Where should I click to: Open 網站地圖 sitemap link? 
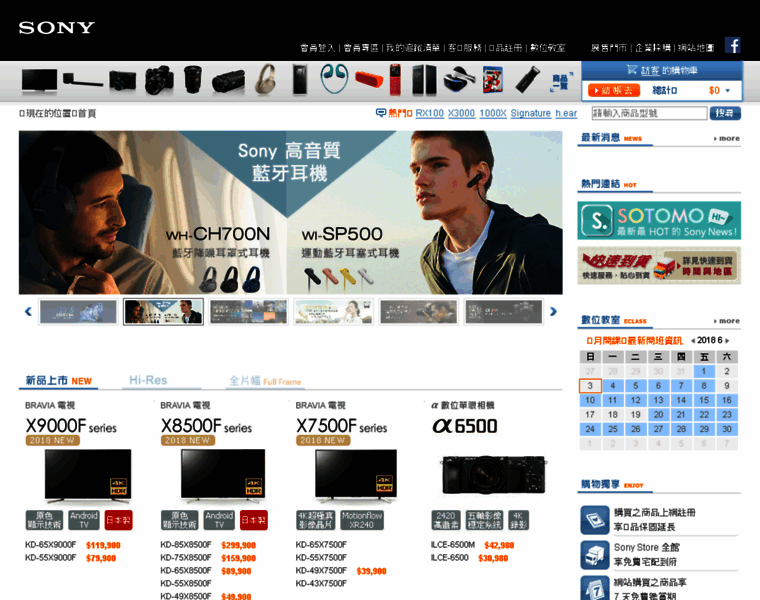[696, 47]
